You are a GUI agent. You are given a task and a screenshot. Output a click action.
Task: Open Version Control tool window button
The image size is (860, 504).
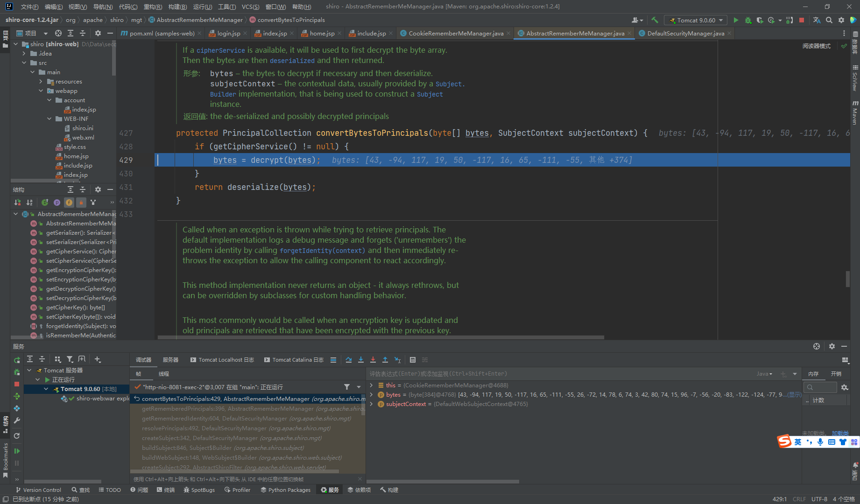coord(38,490)
